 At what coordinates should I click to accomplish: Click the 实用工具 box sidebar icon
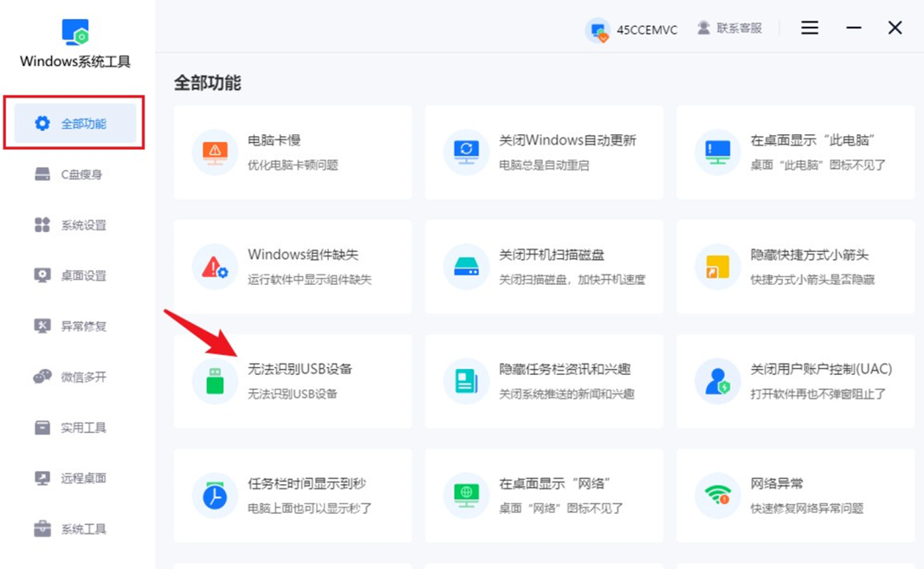pyautogui.click(x=42, y=428)
